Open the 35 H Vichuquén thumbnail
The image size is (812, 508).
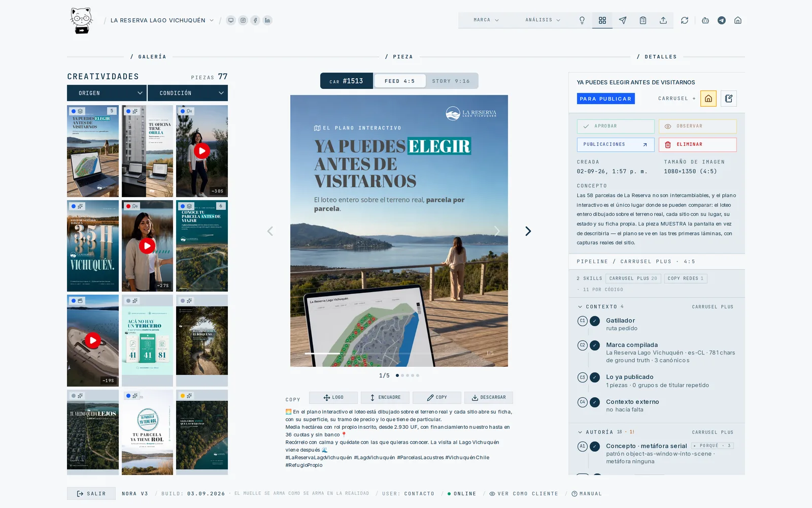[x=93, y=246]
